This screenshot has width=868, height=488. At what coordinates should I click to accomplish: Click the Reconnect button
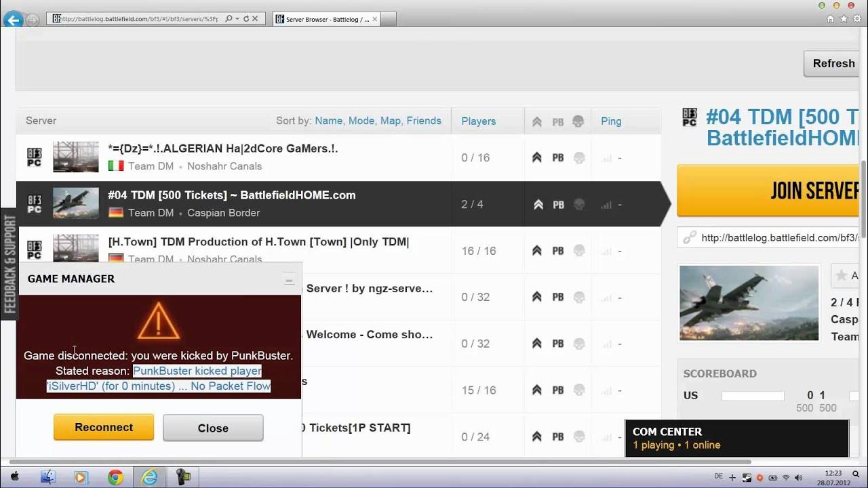click(x=104, y=427)
